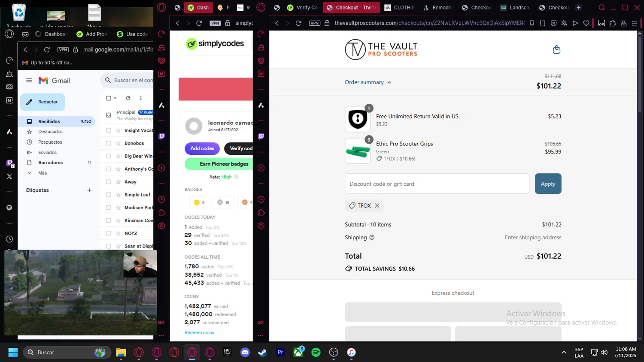Switch to the Remodel tab
The width and height of the screenshot is (644, 362).
[438, 7]
